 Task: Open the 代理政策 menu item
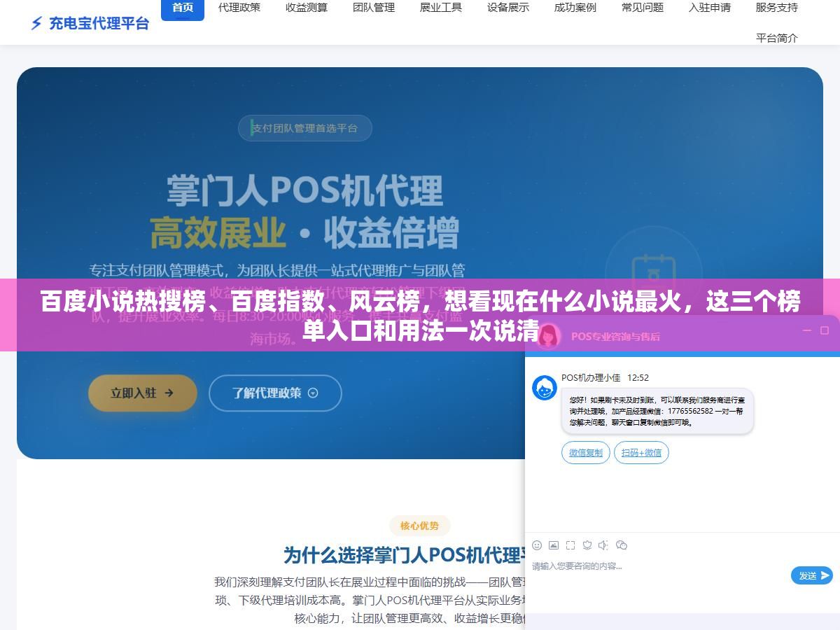coord(239,8)
